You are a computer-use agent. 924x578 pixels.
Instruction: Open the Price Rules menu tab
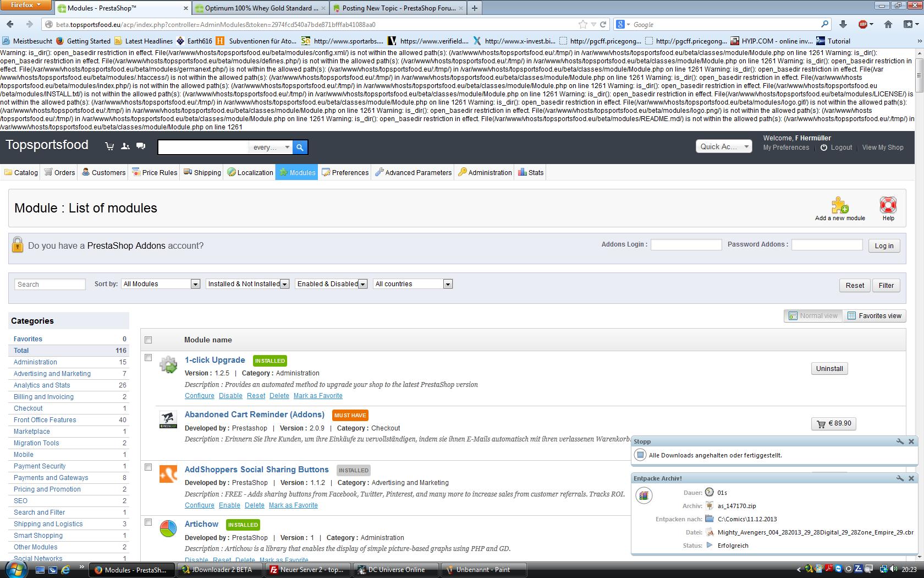coord(155,172)
